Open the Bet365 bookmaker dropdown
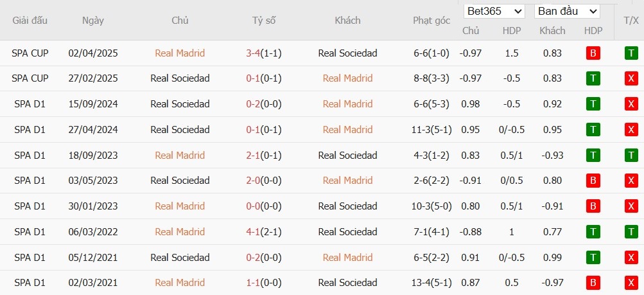Image resolution: width=644 pixels, height=295 pixels. pyautogui.click(x=494, y=12)
